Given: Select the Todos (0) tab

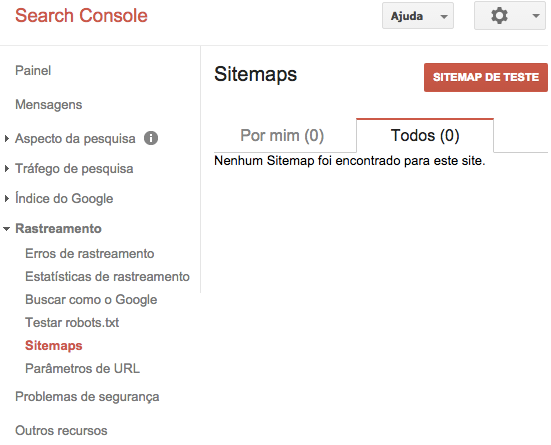Looking at the screenshot, I should (425, 136).
